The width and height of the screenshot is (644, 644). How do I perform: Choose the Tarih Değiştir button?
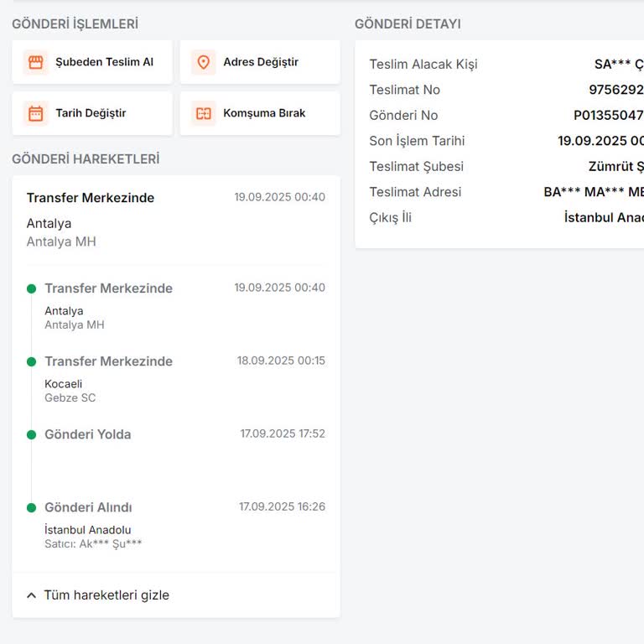point(91,113)
